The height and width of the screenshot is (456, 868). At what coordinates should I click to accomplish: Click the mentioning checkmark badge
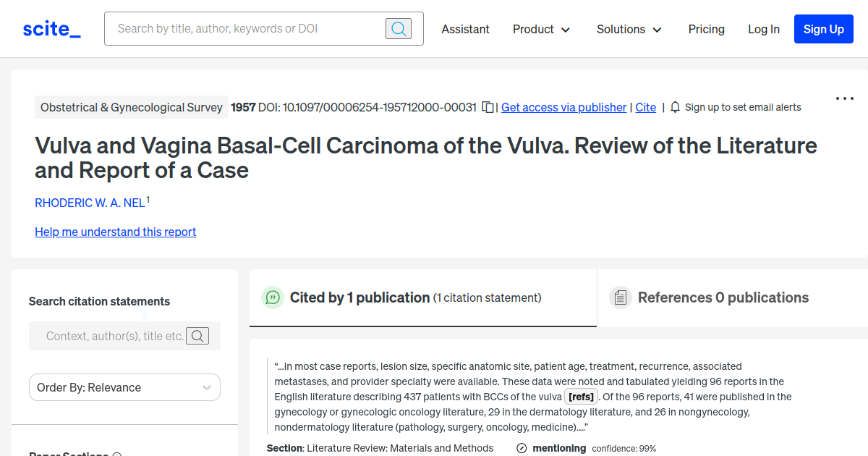click(522, 448)
